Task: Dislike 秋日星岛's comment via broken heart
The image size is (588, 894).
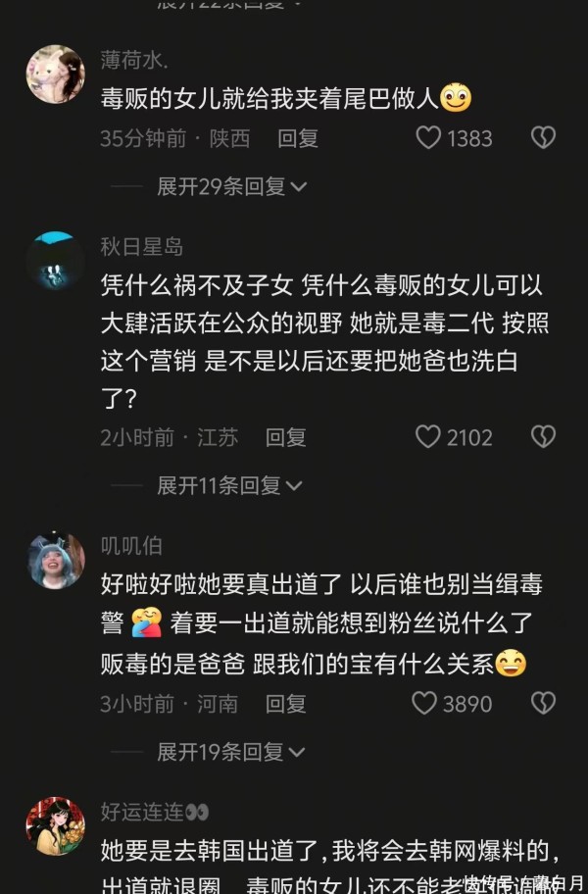Action: pos(544,437)
